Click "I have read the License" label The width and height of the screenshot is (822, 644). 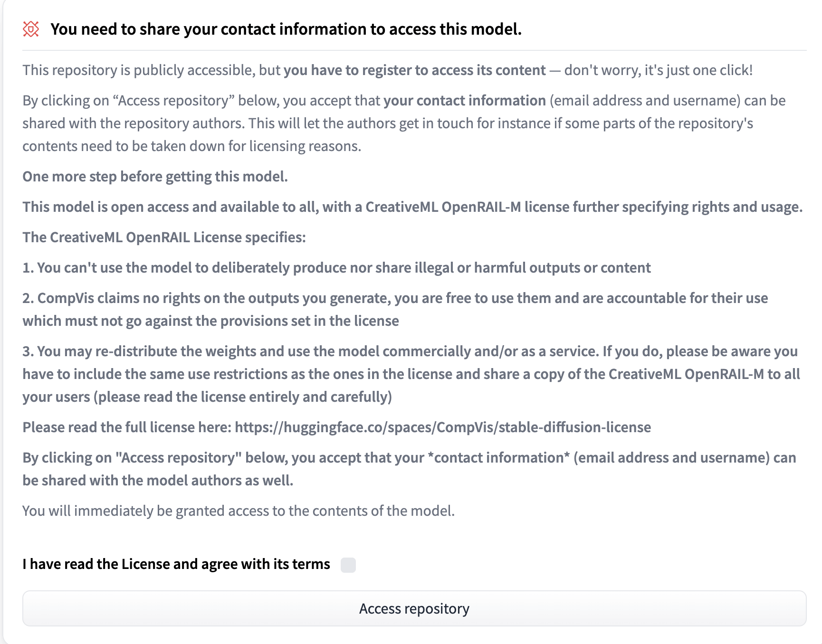coord(176,564)
